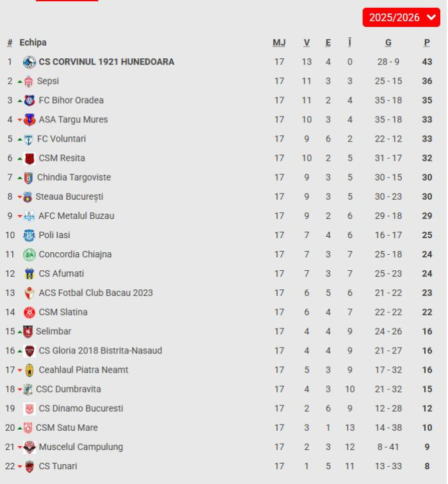Click the Sepsi club logo
448x484 pixels.
28,81
